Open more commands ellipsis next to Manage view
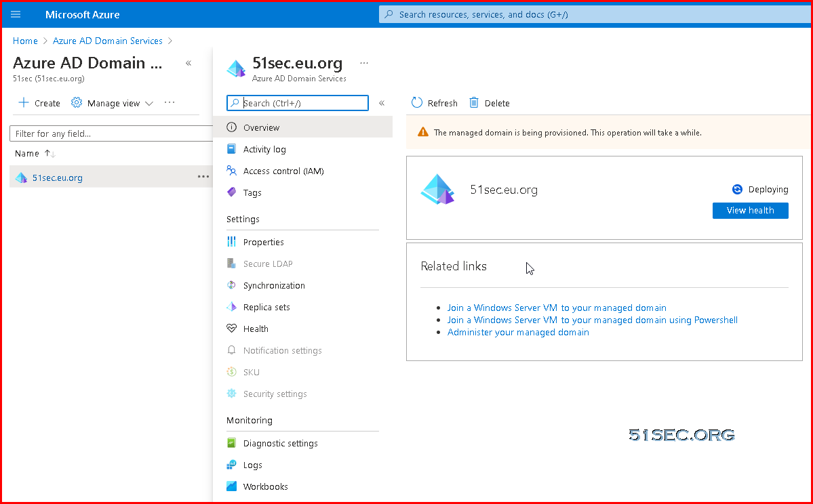 pos(170,102)
